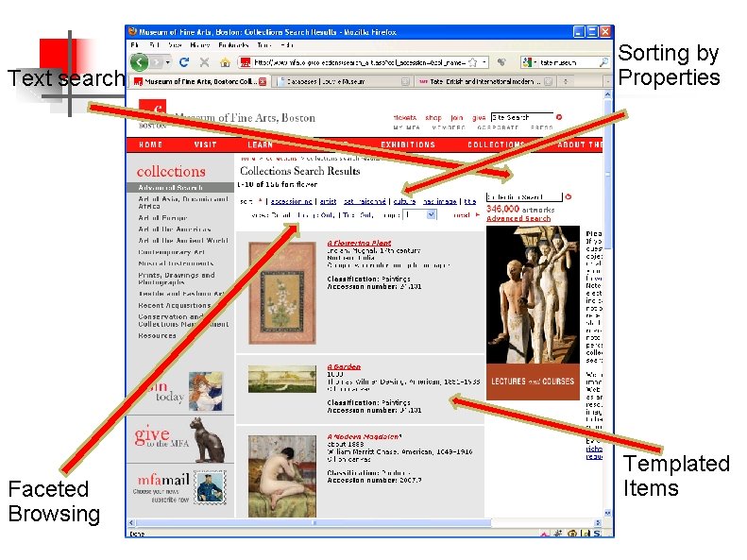Sort results by has image

[440, 201]
